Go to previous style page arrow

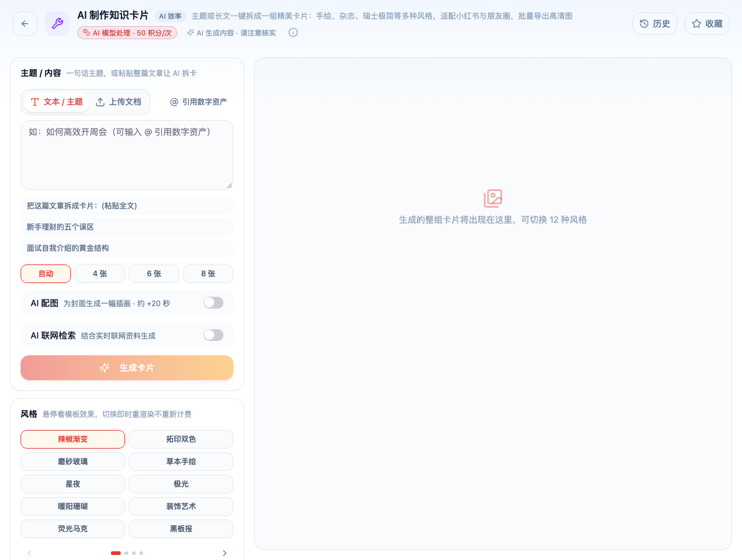coord(29,553)
